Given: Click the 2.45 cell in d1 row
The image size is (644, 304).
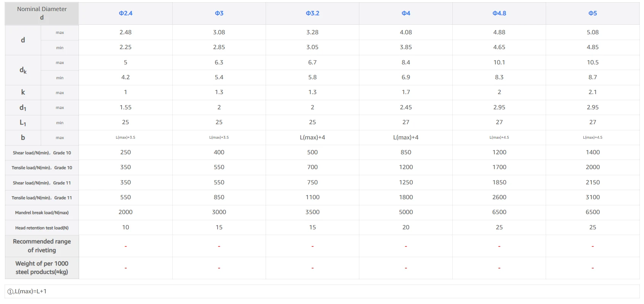Looking at the screenshot, I should pyautogui.click(x=406, y=107).
